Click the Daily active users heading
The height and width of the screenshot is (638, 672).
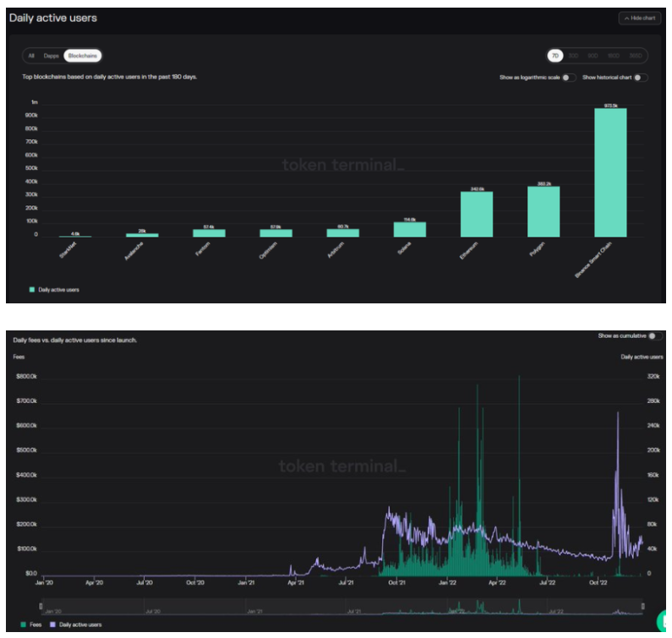point(53,18)
